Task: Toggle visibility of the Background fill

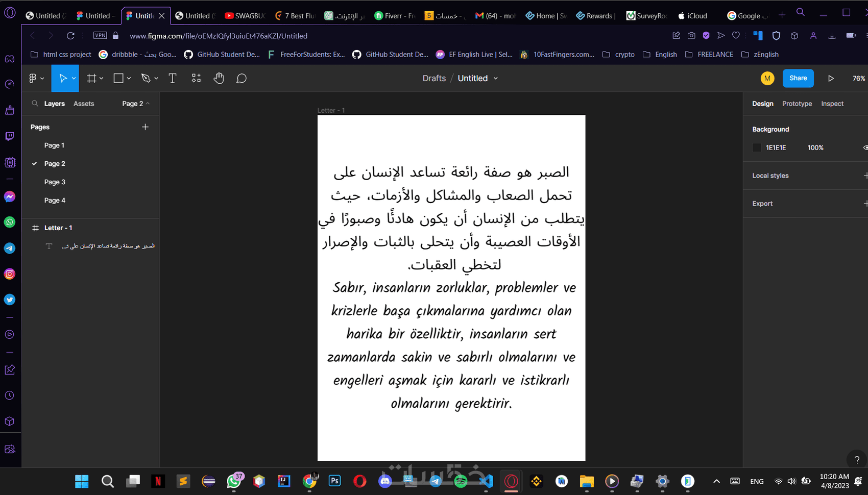Action: point(864,147)
